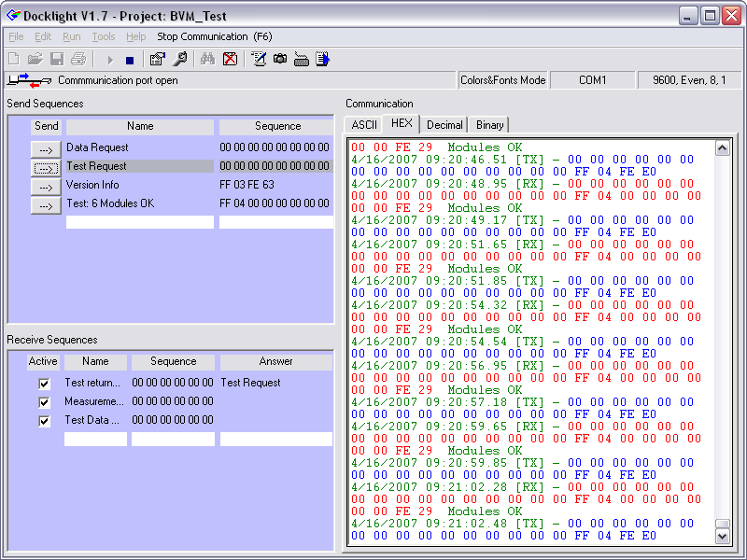Click the 'Test return...' receive name cell

click(x=95, y=383)
